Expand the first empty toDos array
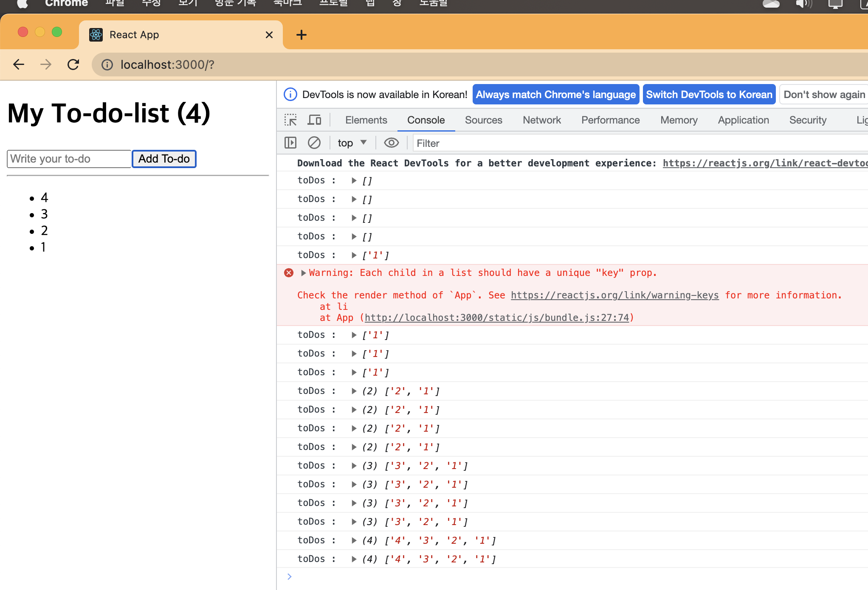 [354, 180]
